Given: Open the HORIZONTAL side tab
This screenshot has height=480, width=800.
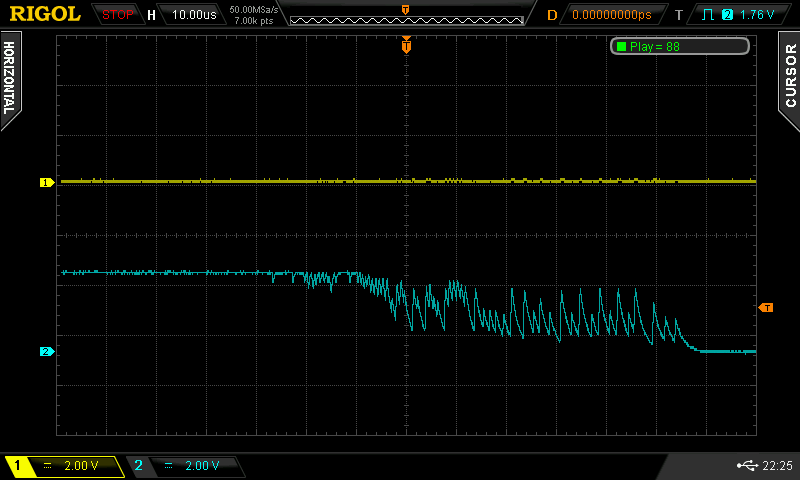Looking at the screenshot, I should [x=10, y=79].
